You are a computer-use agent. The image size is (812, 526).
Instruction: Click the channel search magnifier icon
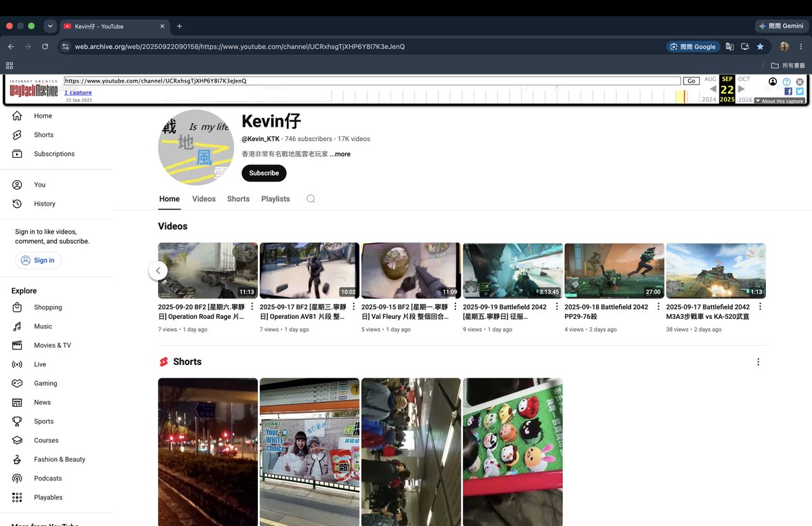[311, 199]
